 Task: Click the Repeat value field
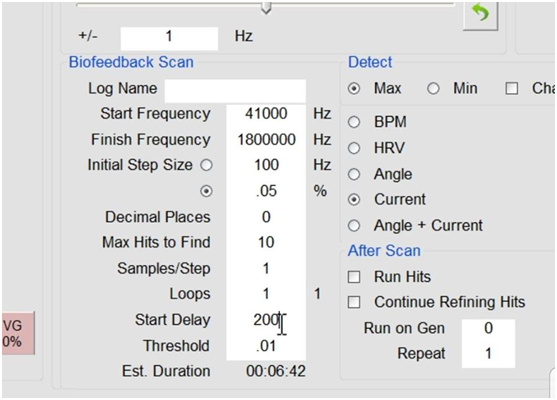(488, 354)
